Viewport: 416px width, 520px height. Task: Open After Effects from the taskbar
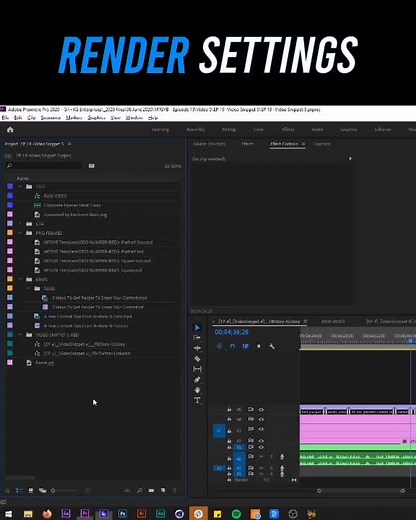[66, 514]
